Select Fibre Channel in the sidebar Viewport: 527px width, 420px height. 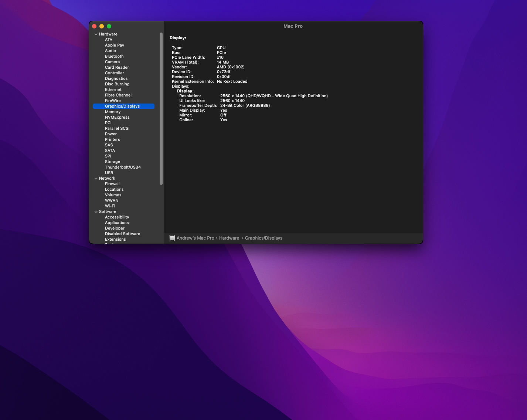(118, 95)
